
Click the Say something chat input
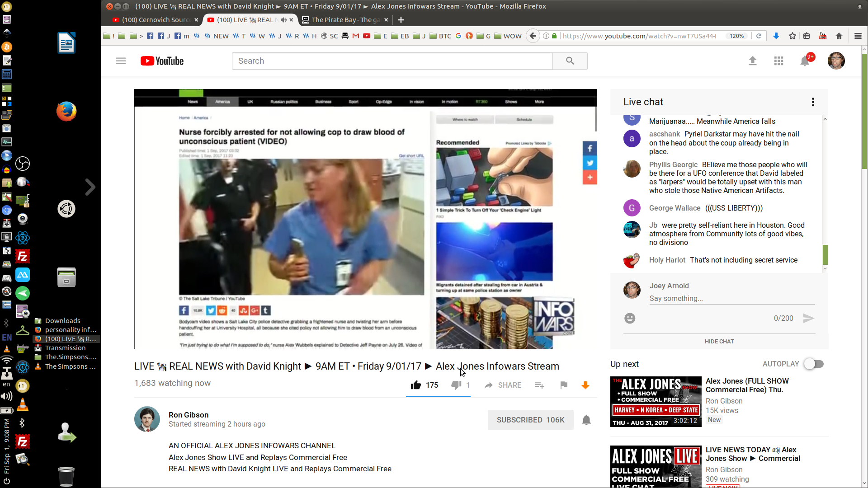(732, 299)
